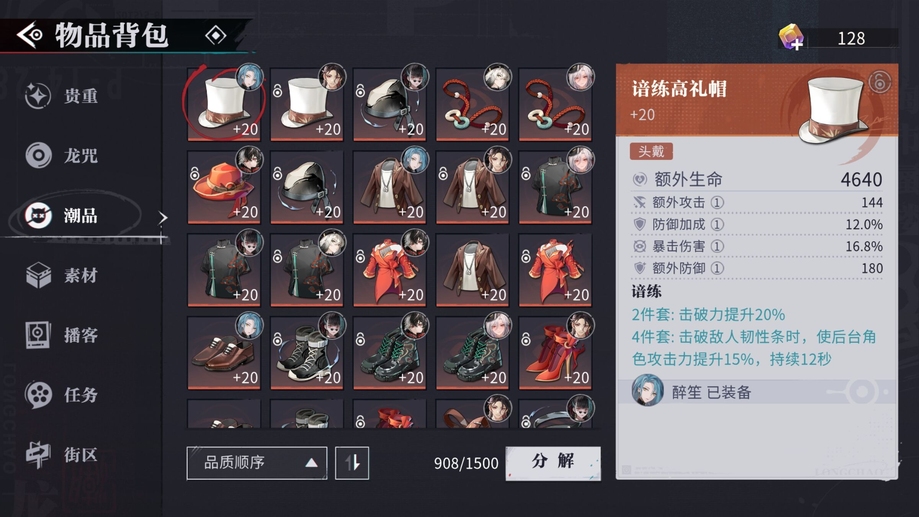Viewport: 919px width, 517px height.
Task: Show info for 暴击伤害 stat
Action: tap(717, 247)
